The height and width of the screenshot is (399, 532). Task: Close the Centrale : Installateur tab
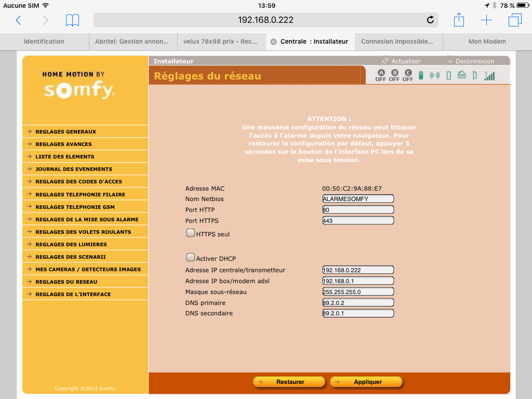273,42
